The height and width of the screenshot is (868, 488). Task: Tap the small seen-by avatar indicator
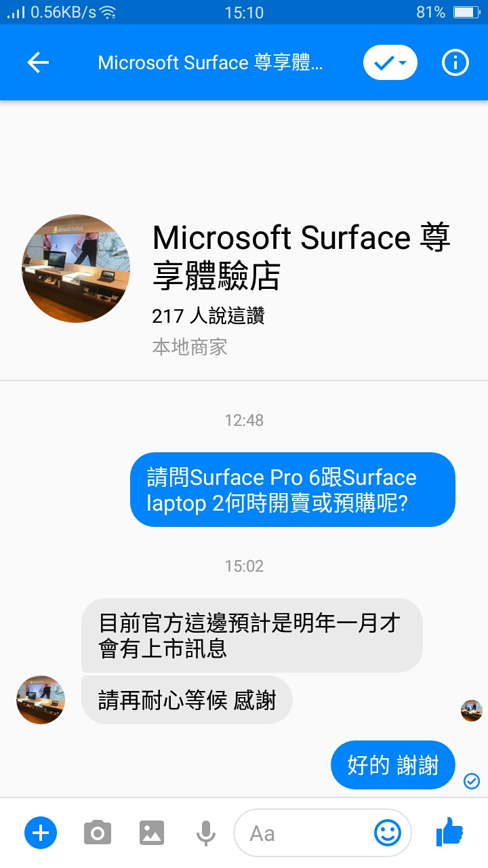(x=472, y=711)
